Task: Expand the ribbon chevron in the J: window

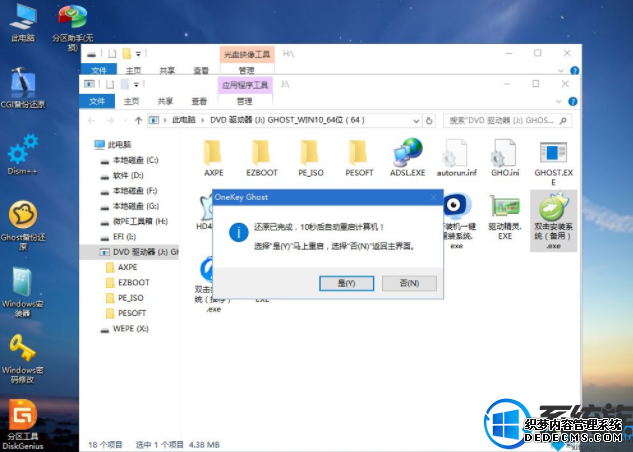Action: pyautogui.click(x=559, y=101)
